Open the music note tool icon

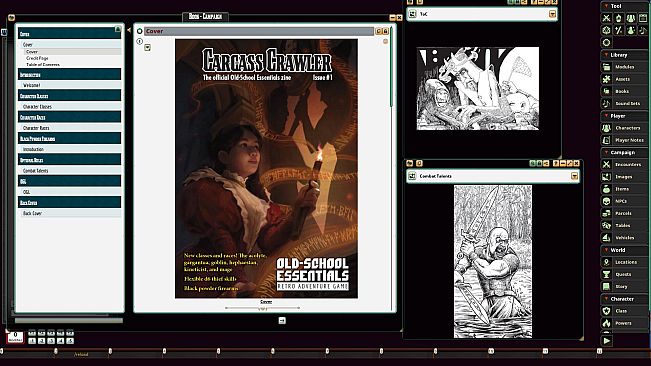[x=643, y=30]
